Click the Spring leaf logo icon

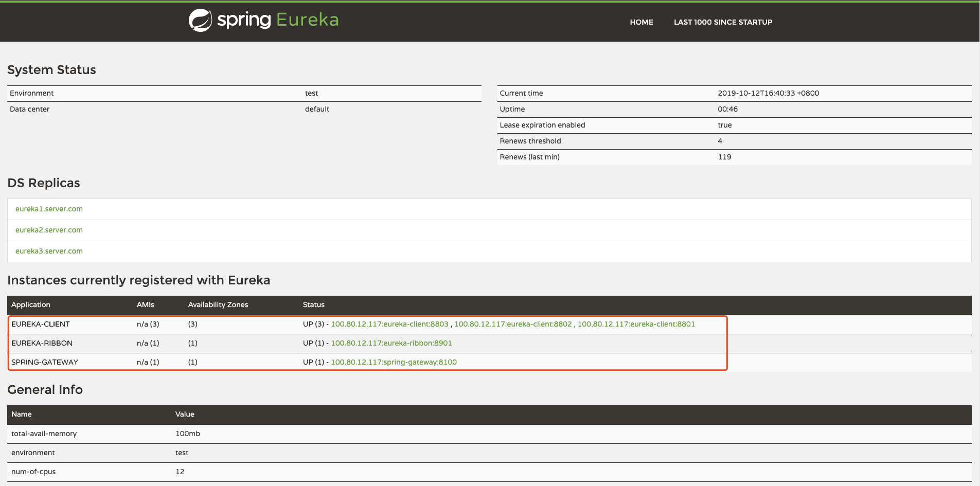click(200, 21)
